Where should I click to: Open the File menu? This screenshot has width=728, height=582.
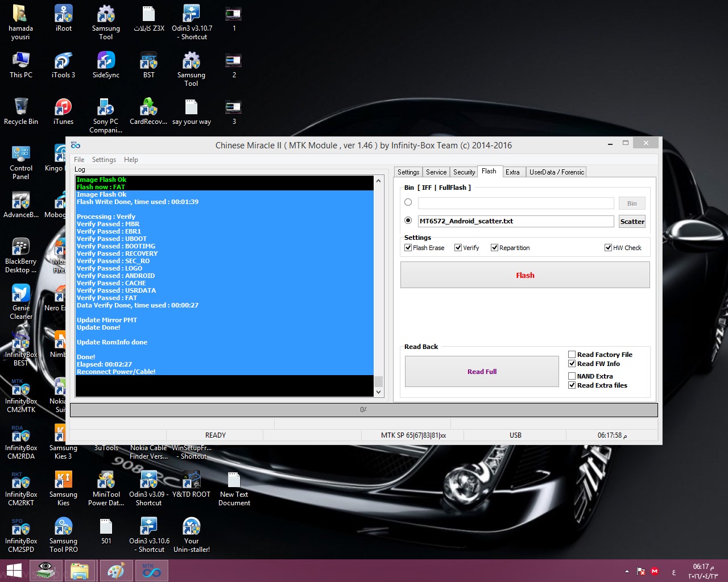(79, 160)
